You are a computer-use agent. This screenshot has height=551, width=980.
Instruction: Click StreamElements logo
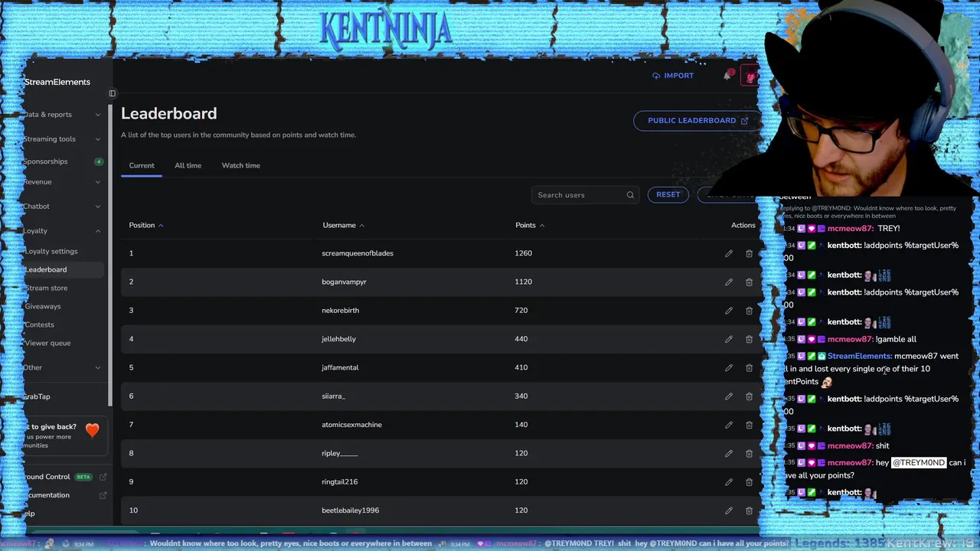pyautogui.click(x=57, y=82)
